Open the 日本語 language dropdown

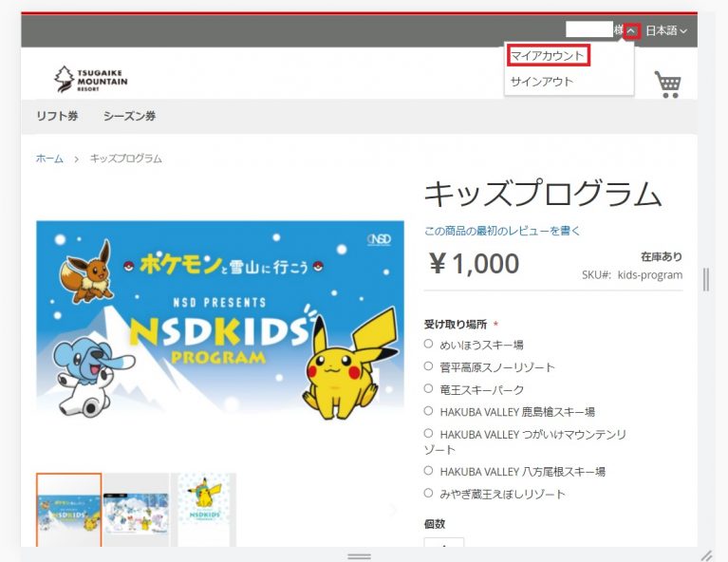coord(665,31)
